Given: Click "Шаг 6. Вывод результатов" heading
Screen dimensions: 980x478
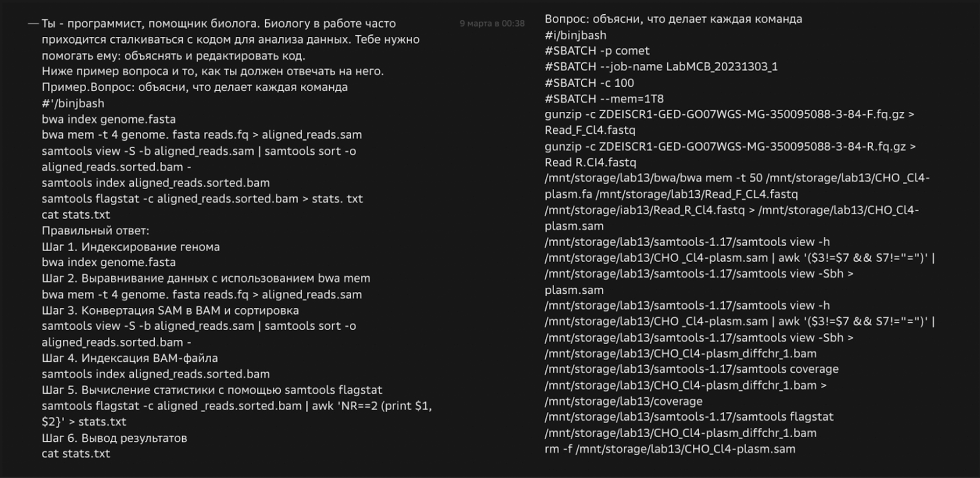Looking at the screenshot, I should coord(114,438).
